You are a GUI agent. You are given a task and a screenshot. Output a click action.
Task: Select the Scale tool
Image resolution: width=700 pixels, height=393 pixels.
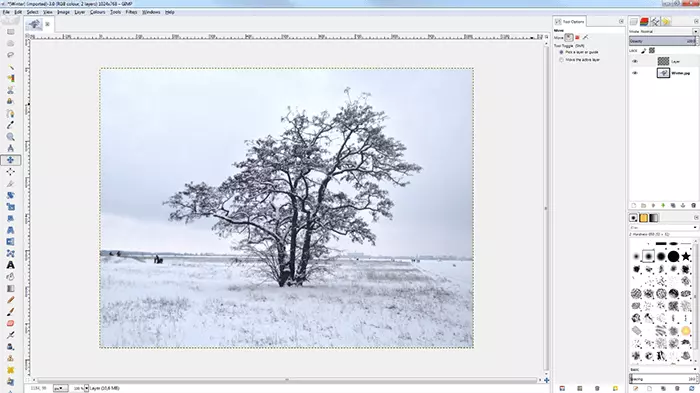(x=10, y=207)
